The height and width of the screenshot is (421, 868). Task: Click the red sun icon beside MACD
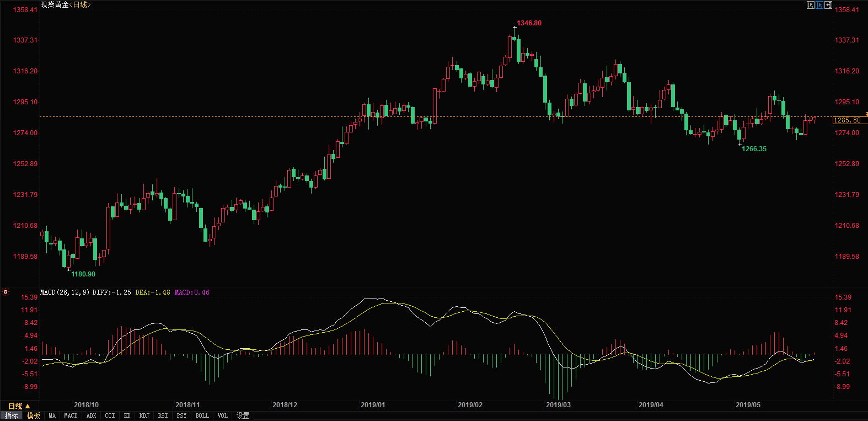click(x=6, y=292)
